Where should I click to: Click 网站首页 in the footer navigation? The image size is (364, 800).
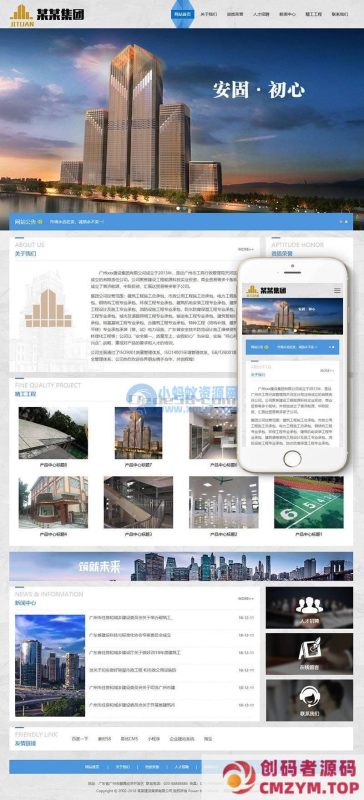click(92, 767)
